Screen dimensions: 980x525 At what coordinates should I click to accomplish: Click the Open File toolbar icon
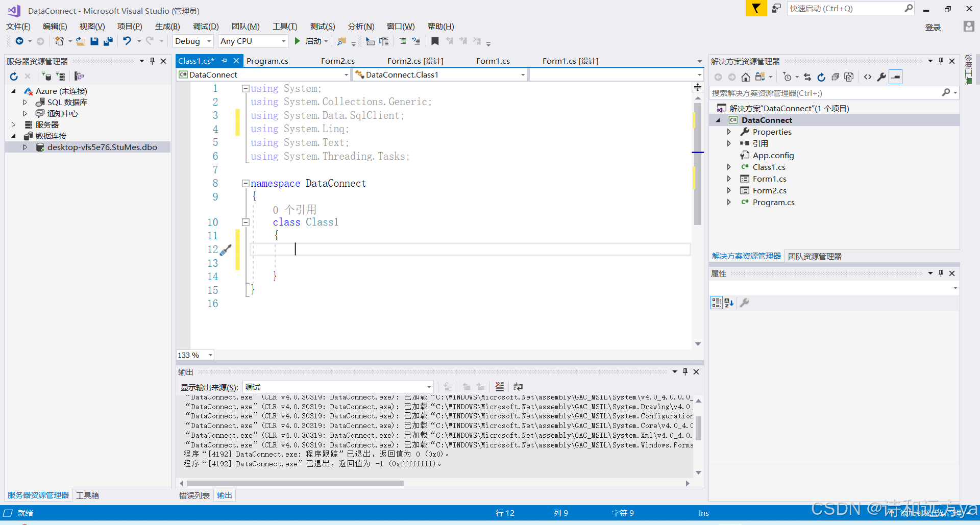[x=80, y=41]
